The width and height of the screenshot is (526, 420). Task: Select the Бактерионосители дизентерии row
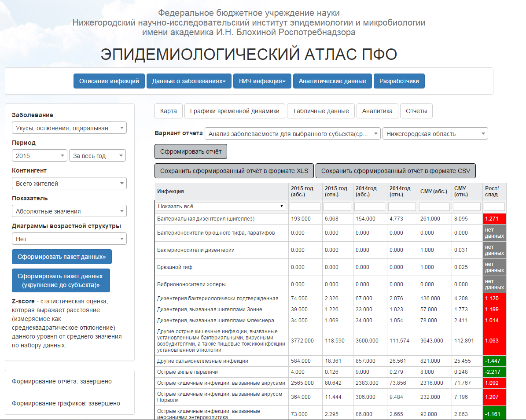coord(331,250)
